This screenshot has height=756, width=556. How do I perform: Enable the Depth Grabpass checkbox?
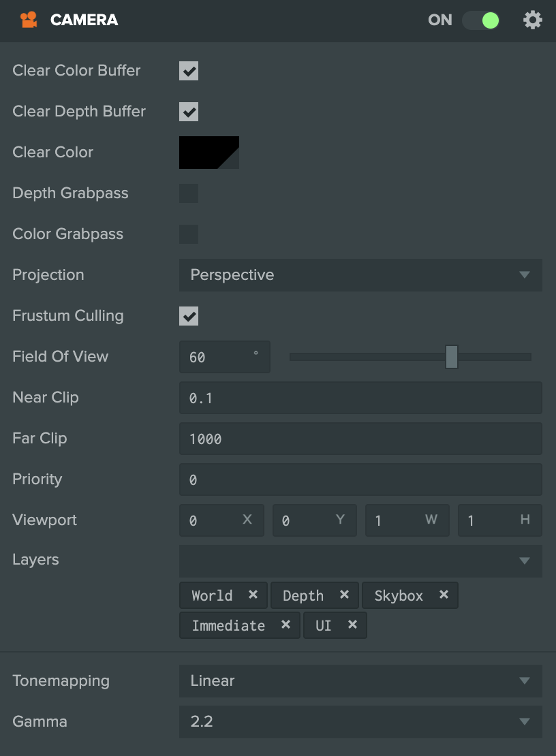(x=189, y=193)
